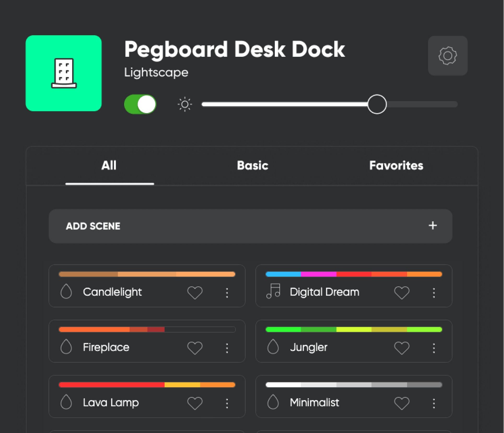The height and width of the screenshot is (433, 504).
Task: Click the Candlelight droplet icon
Action: pyautogui.click(x=66, y=291)
